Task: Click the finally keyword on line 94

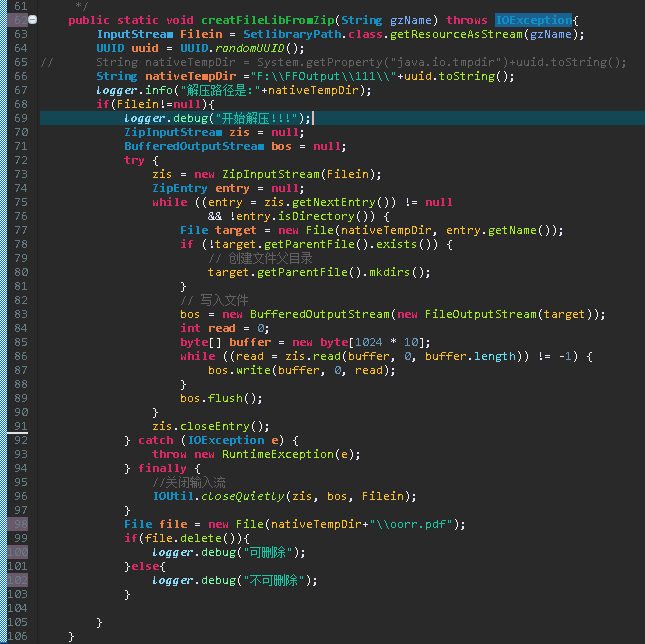Action: pyautogui.click(x=162, y=468)
